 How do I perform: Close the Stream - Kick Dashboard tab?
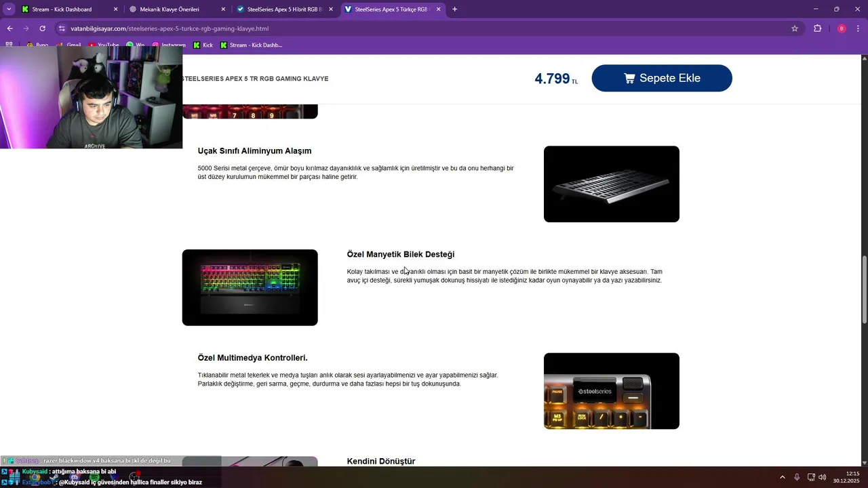[x=115, y=9]
